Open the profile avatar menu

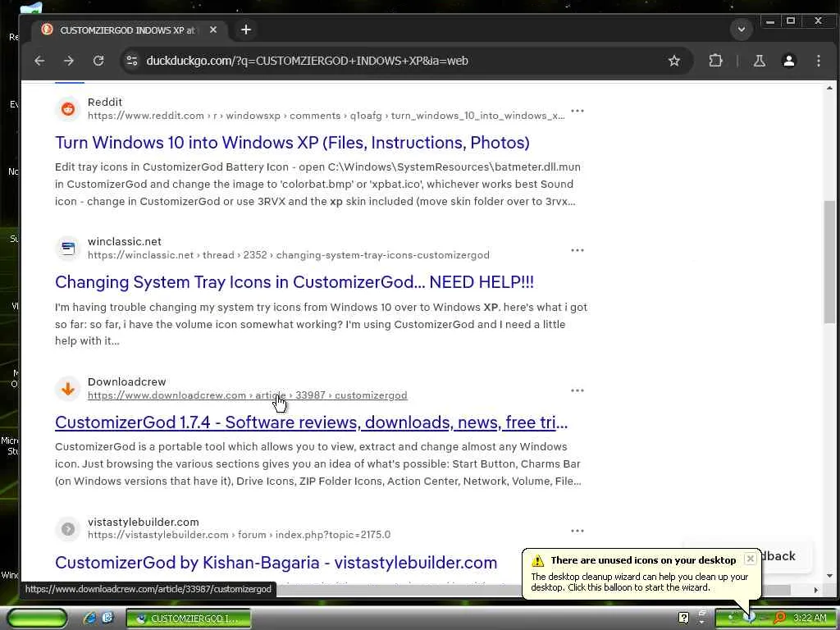click(x=788, y=61)
